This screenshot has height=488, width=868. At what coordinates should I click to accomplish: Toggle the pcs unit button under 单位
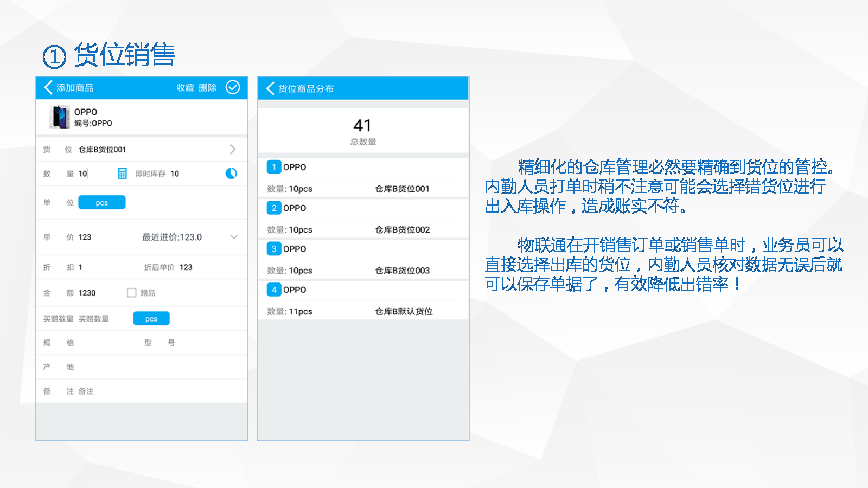pyautogui.click(x=102, y=203)
